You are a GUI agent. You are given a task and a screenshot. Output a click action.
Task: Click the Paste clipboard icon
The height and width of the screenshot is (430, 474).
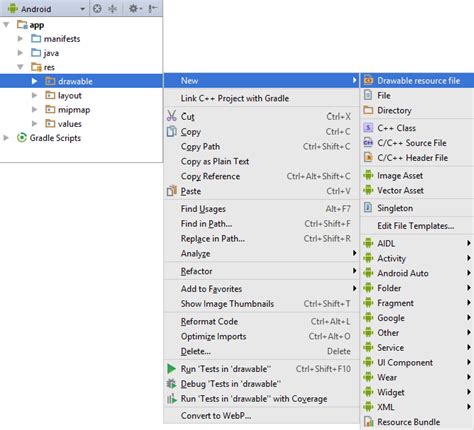[171, 191]
